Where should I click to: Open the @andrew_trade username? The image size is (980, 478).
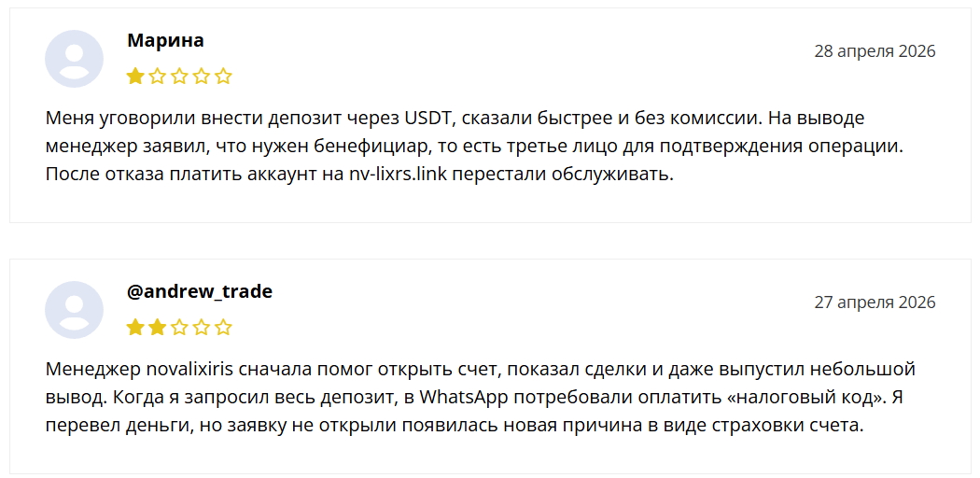tap(200, 292)
